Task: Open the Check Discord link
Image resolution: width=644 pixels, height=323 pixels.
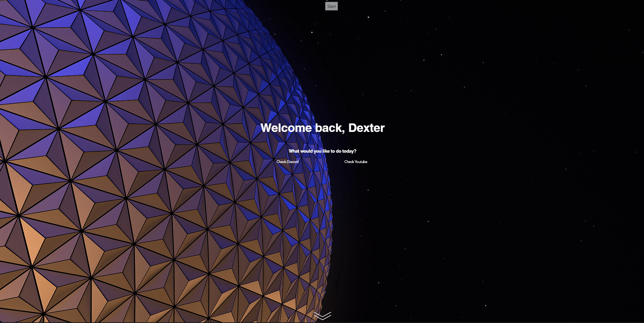Action: tap(287, 162)
